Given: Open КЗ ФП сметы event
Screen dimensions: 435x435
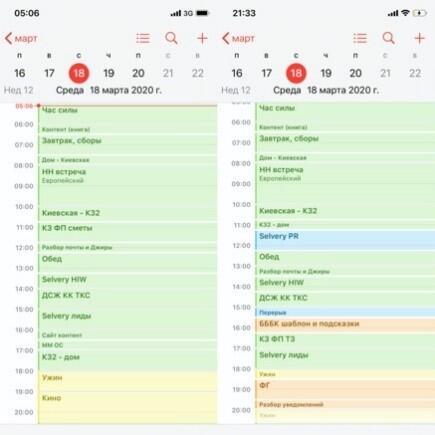Looking at the screenshot, I should (x=128, y=232).
